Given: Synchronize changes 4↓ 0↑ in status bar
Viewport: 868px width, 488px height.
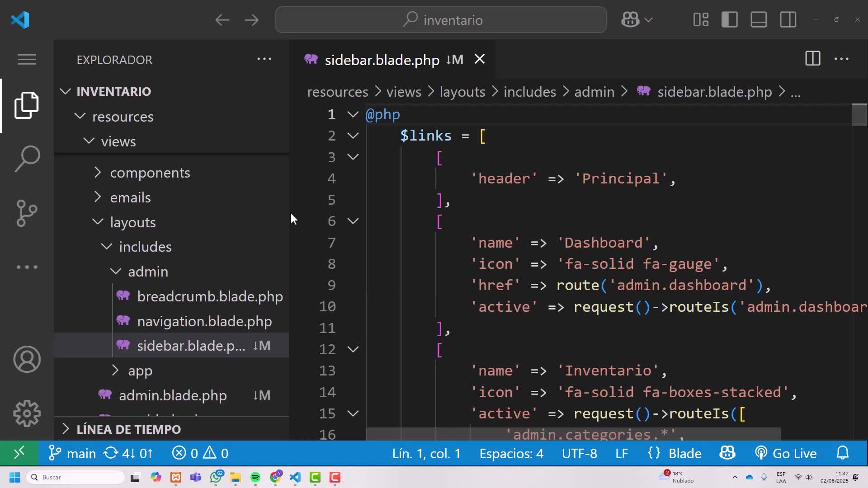Looking at the screenshot, I should 129,453.
